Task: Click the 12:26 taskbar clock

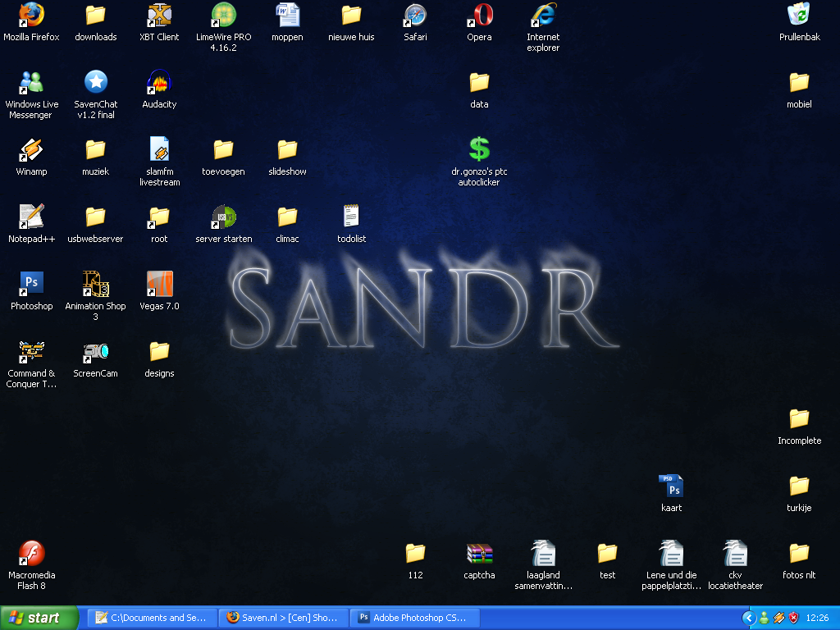Action: [817, 619]
